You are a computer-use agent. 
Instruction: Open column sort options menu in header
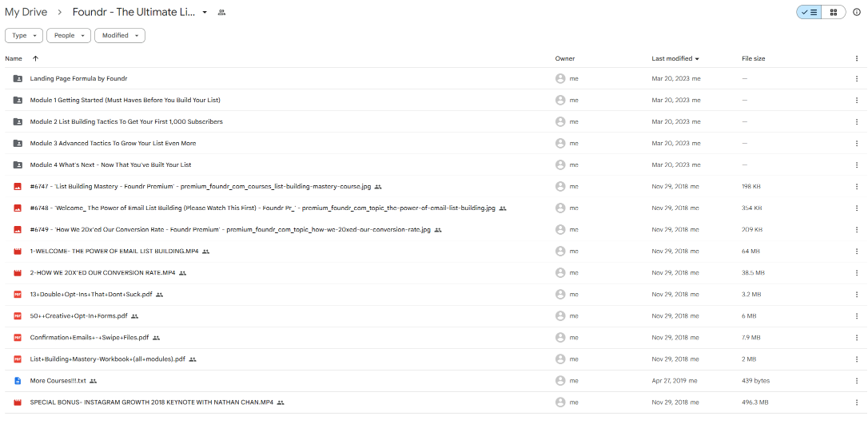click(x=857, y=58)
